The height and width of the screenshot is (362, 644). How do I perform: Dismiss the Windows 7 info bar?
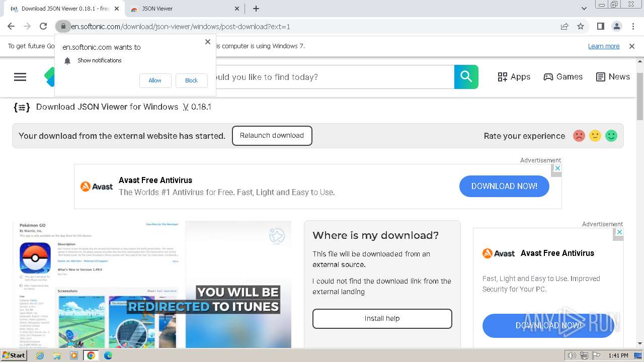pyautogui.click(x=632, y=46)
